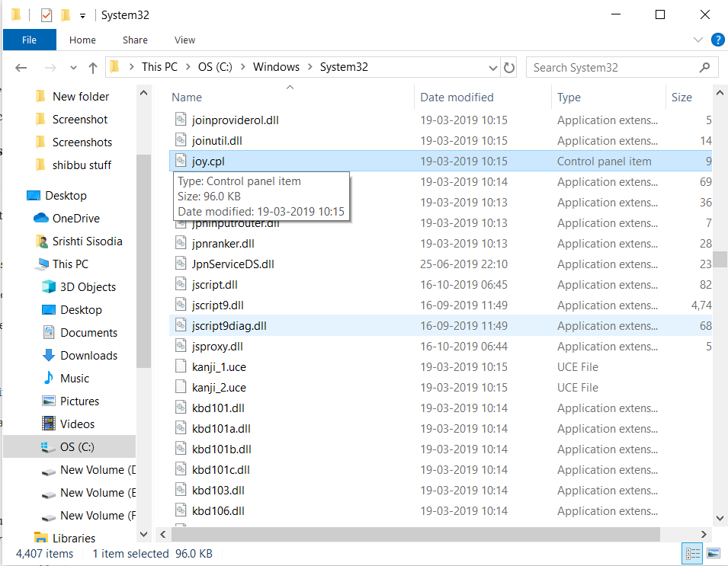Expand the ribbon with the chevron

(x=698, y=40)
